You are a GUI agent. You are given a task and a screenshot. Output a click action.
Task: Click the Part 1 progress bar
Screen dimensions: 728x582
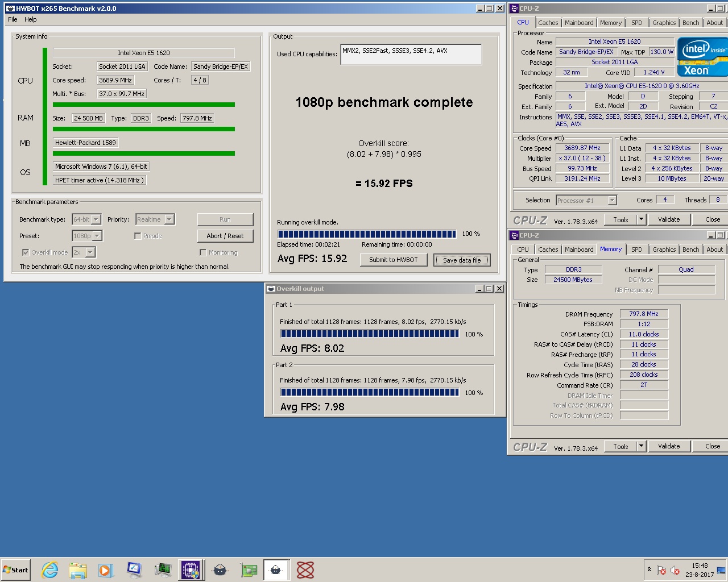pyautogui.click(x=370, y=334)
